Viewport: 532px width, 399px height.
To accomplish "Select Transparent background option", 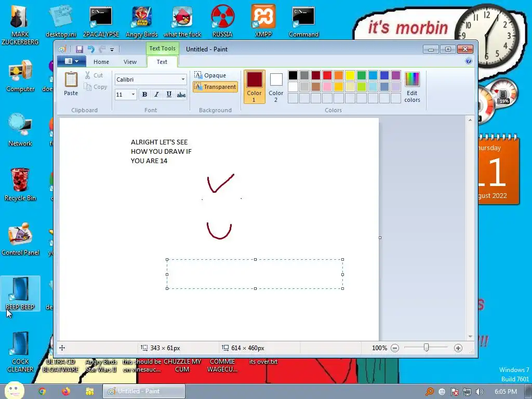I will click(215, 87).
